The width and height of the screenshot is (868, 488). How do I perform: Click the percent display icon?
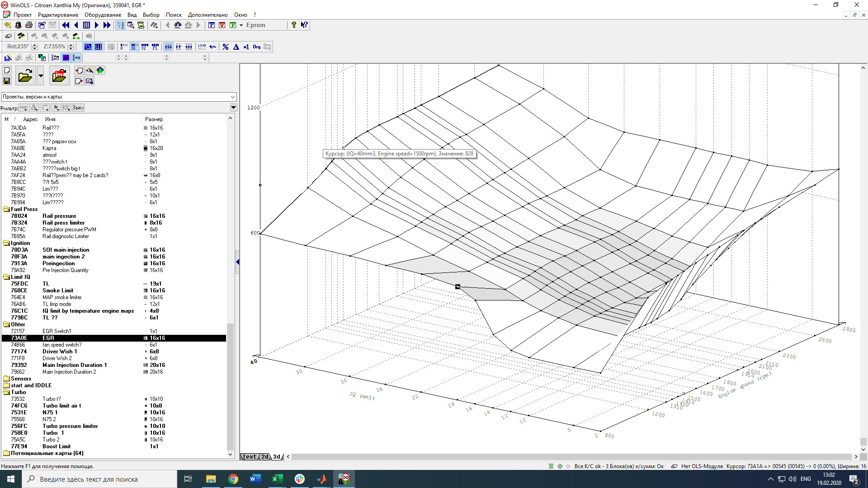pyautogui.click(x=226, y=47)
